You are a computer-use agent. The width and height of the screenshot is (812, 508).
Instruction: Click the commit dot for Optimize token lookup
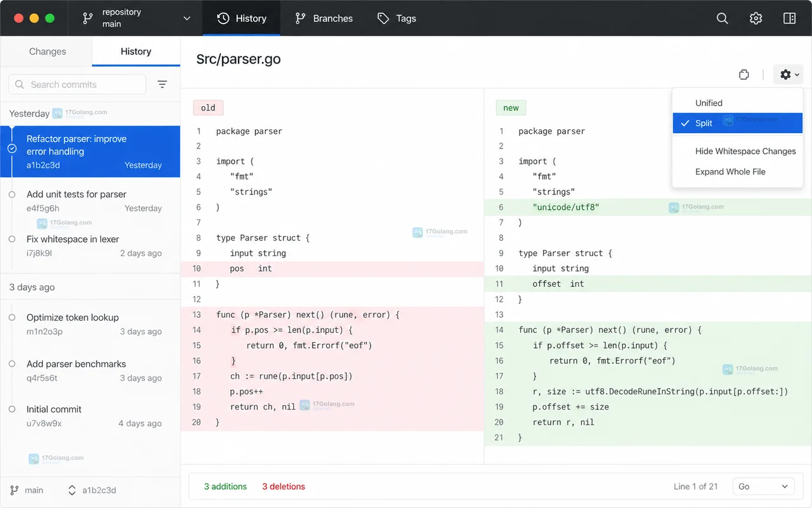coord(12,317)
